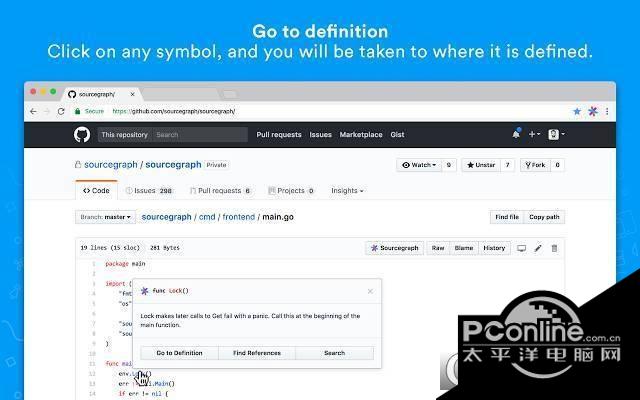Open file History
Screen dimensions: 640x400
pyautogui.click(x=494, y=248)
